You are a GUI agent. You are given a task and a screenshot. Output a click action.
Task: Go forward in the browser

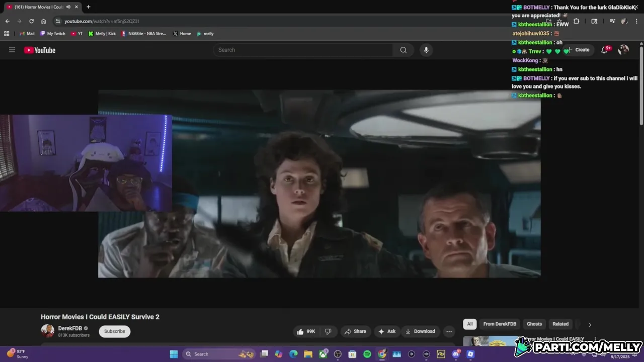[19, 21]
